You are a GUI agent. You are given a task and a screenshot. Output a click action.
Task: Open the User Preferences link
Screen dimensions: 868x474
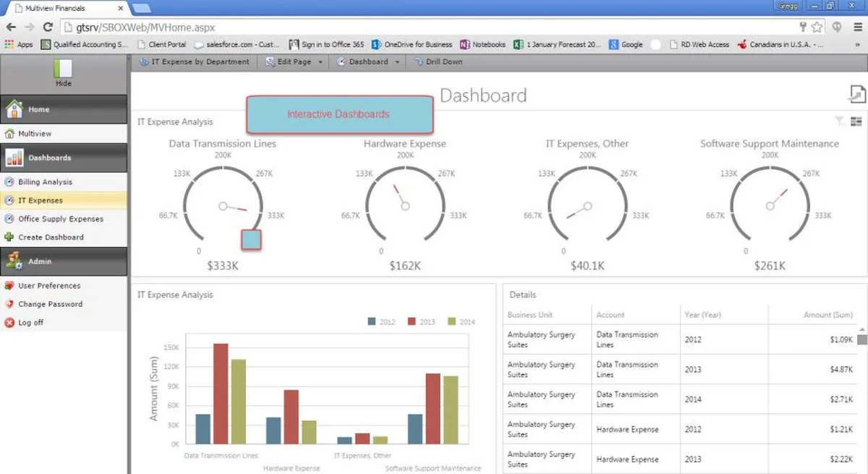(x=49, y=286)
